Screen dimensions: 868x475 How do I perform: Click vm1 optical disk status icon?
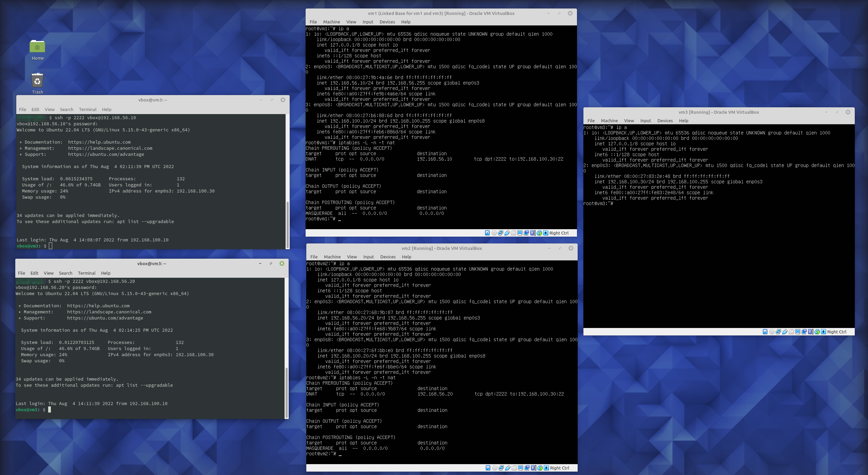click(494, 233)
